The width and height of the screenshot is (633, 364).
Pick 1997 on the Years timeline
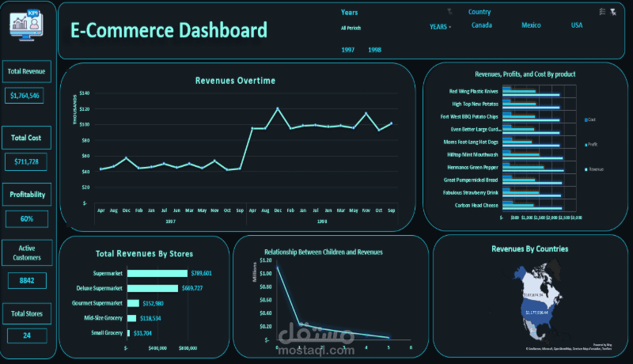click(347, 50)
